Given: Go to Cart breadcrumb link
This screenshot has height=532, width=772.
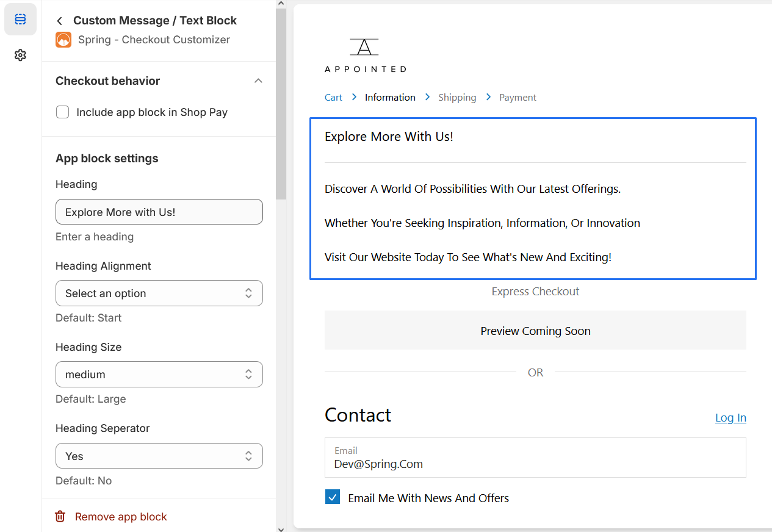Looking at the screenshot, I should click(x=333, y=98).
